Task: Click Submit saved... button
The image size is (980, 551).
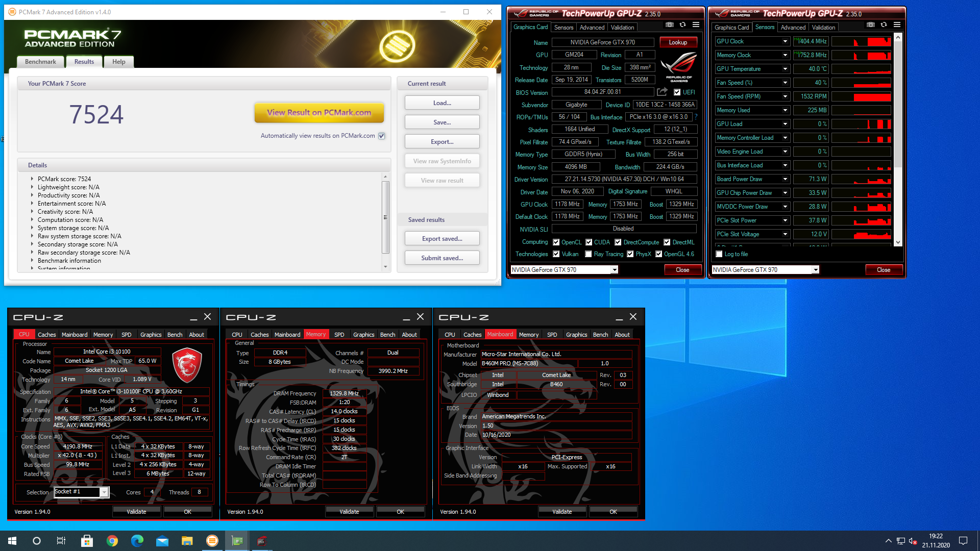Action: coord(442,258)
